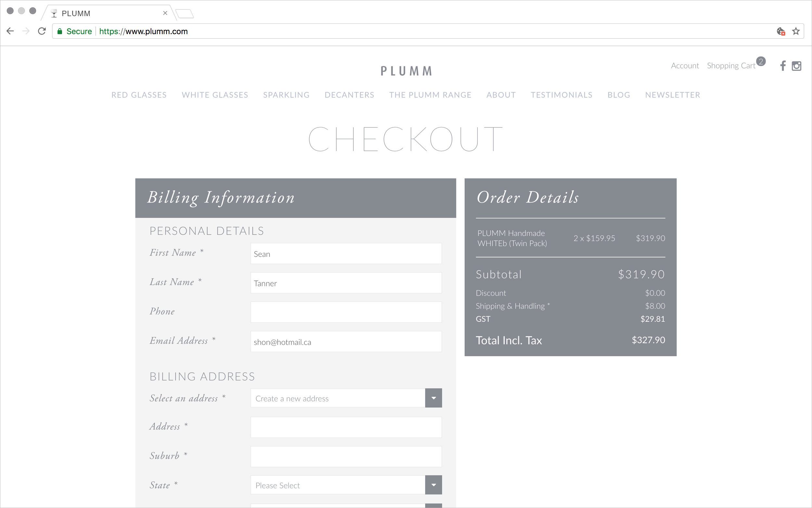The height and width of the screenshot is (508, 812).
Task: Click the Last Name field
Action: (346, 283)
